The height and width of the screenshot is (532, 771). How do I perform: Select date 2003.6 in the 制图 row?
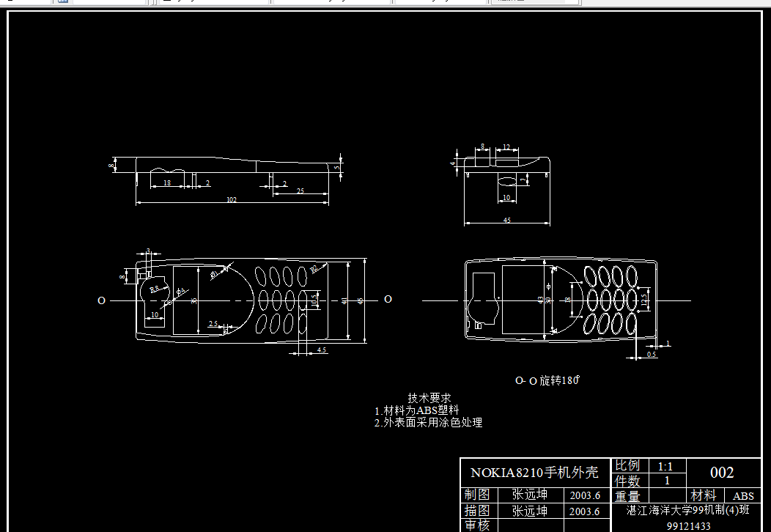585,495
